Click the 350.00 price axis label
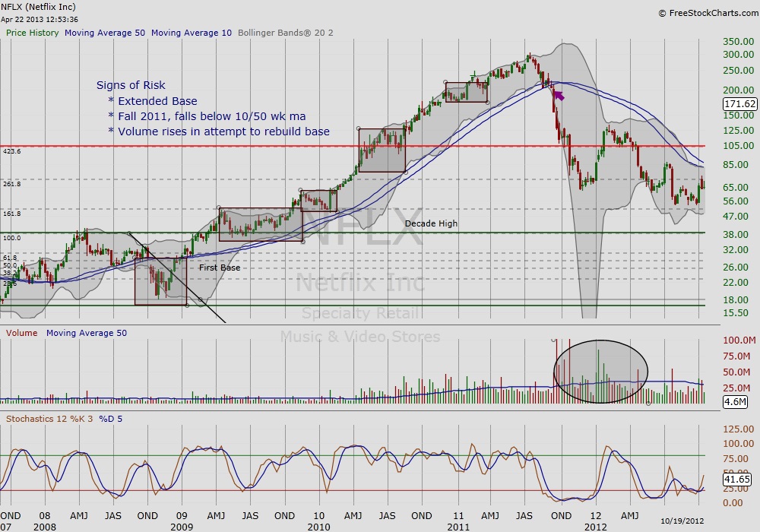The image size is (760, 532). coord(739,42)
